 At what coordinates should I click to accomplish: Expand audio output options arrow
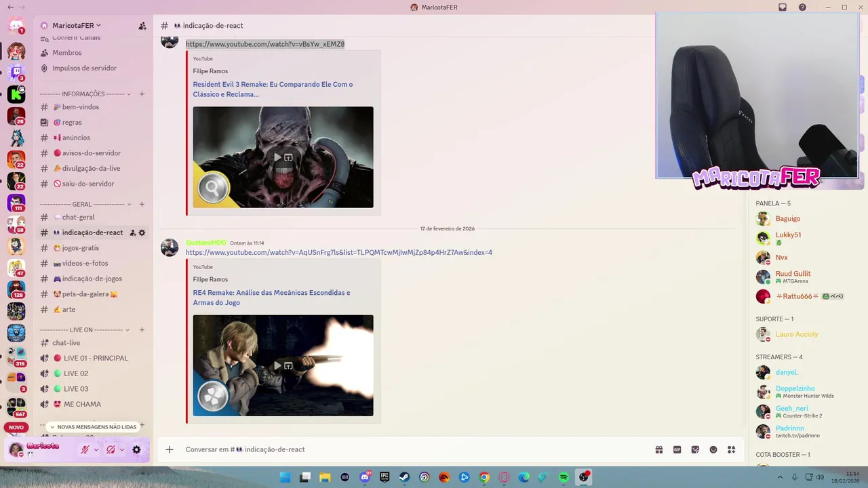pyautogui.click(x=122, y=449)
